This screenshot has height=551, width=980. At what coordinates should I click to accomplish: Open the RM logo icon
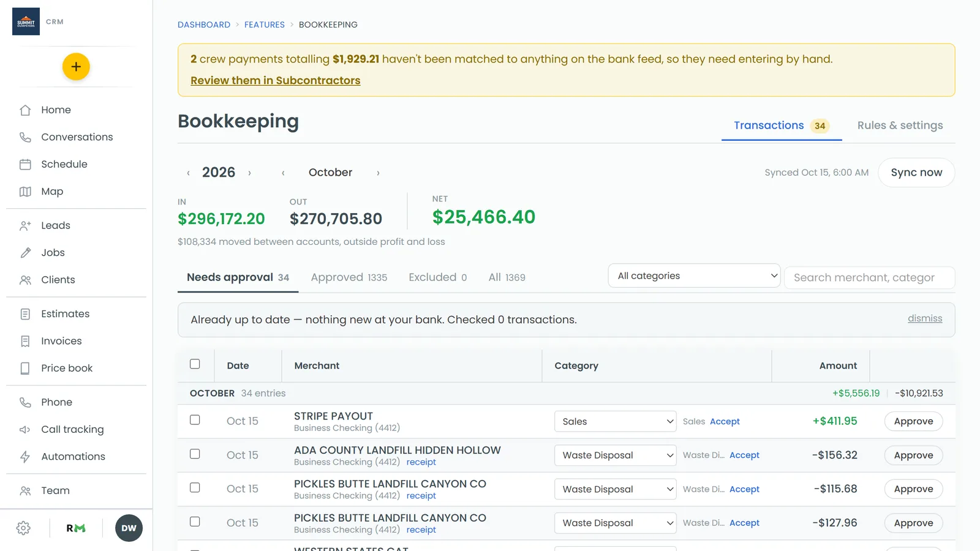tap(76, 528)
